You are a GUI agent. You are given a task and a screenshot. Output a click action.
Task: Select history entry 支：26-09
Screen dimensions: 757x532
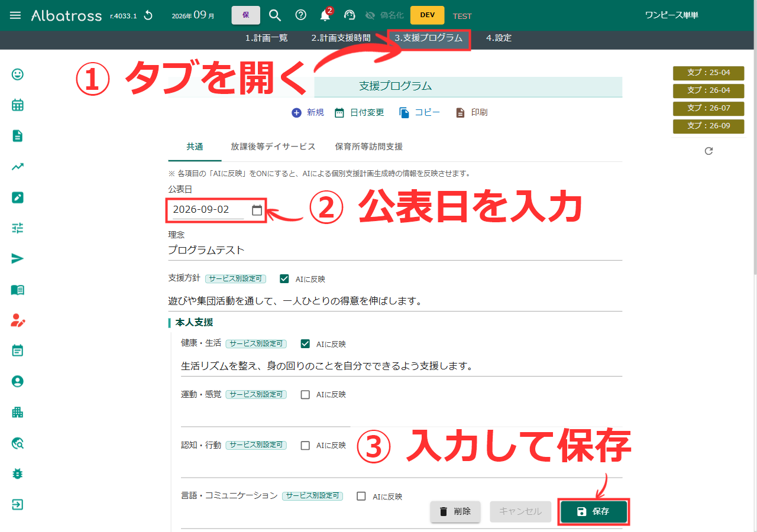[x=709, y=126]
